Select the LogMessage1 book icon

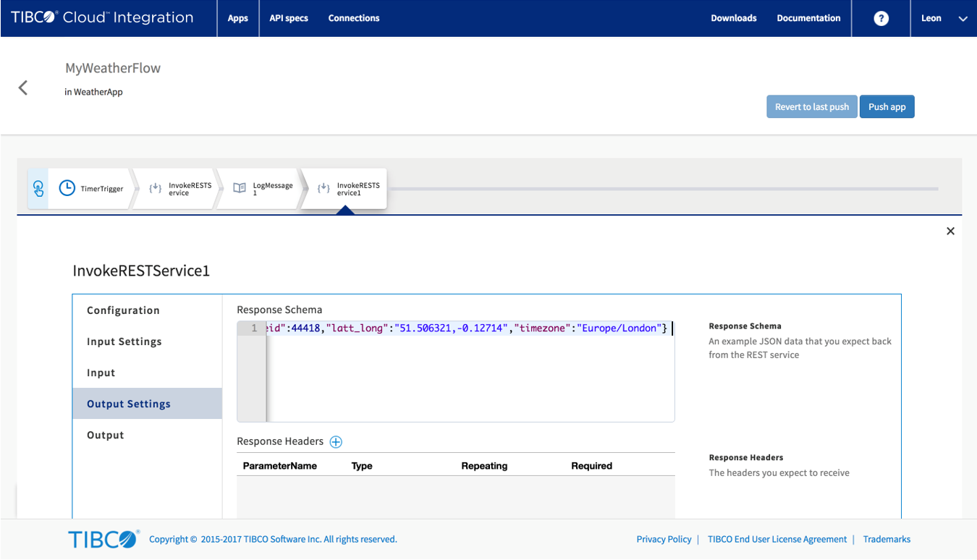(240, 188)
